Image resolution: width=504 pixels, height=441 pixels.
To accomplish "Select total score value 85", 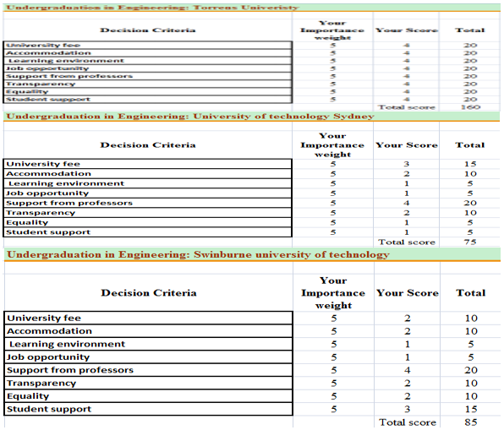I will pyautogui.click(x=471, y=422).
